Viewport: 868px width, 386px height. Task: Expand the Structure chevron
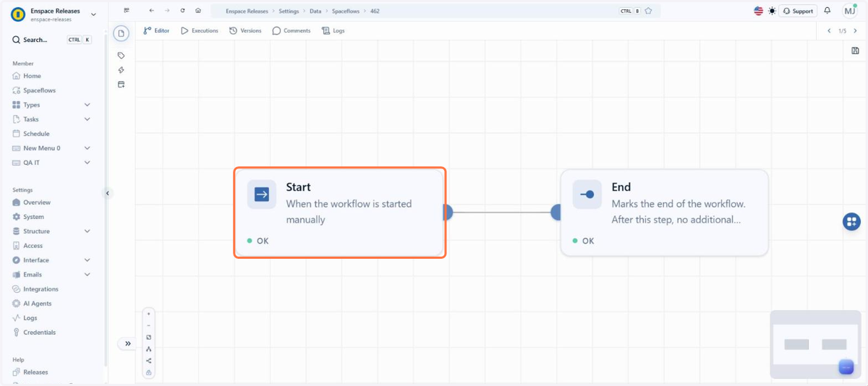[x=88, y=231]
